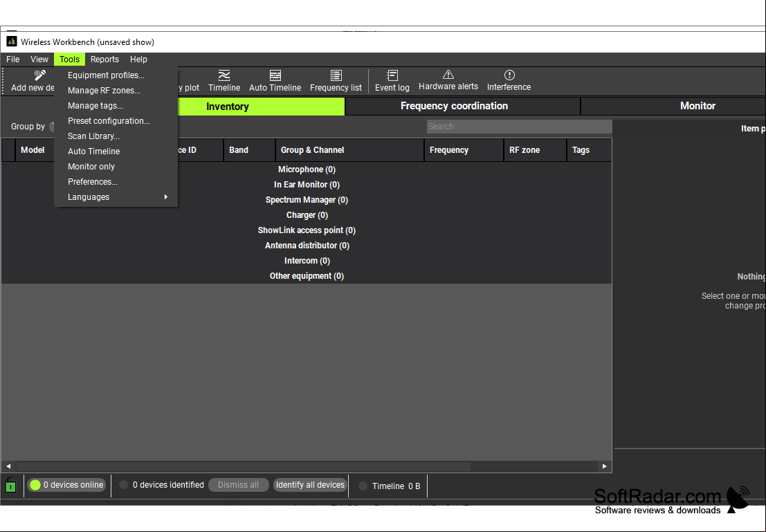Viewport: 766px width, 532px height.
Task: Click the Identify all devices button
Action: [310, 485]
